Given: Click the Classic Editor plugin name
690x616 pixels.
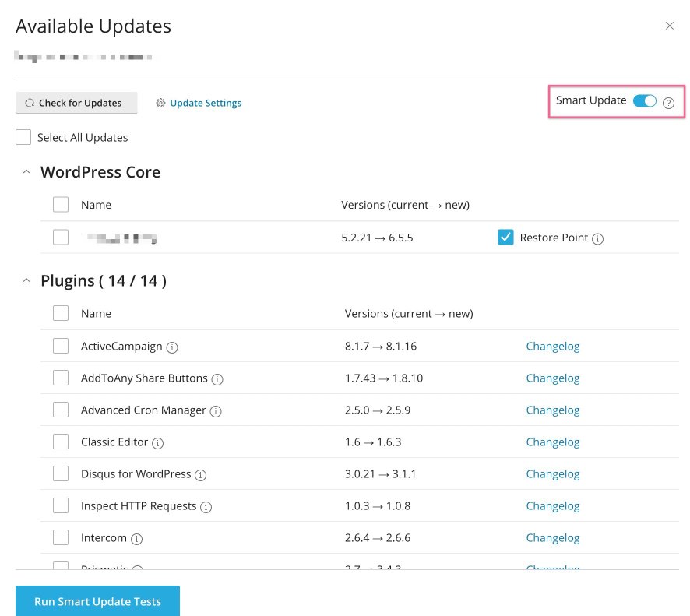Looking at the screenshot, I should coord(114,442).
